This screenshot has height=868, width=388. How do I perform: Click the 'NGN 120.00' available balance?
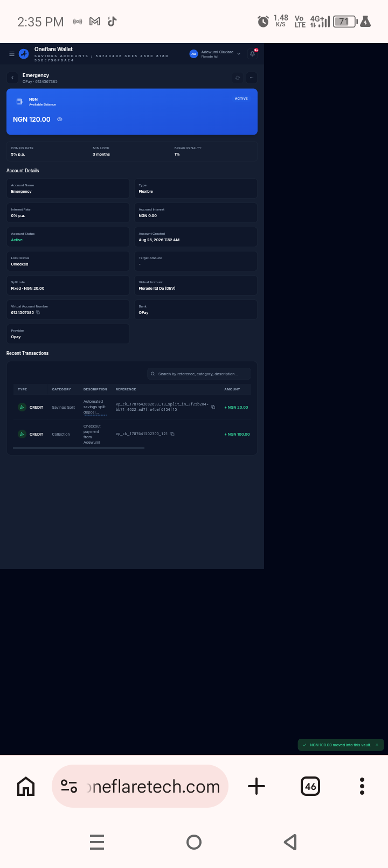point(32,120)
